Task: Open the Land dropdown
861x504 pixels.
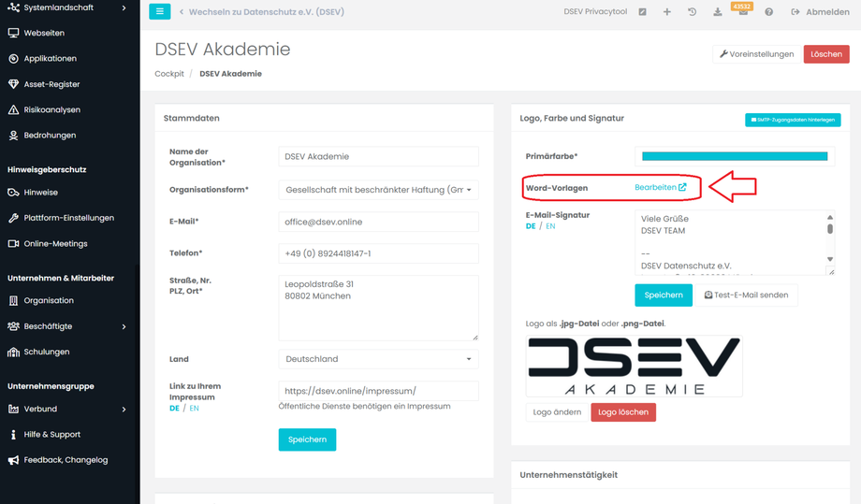Action: 378,359
